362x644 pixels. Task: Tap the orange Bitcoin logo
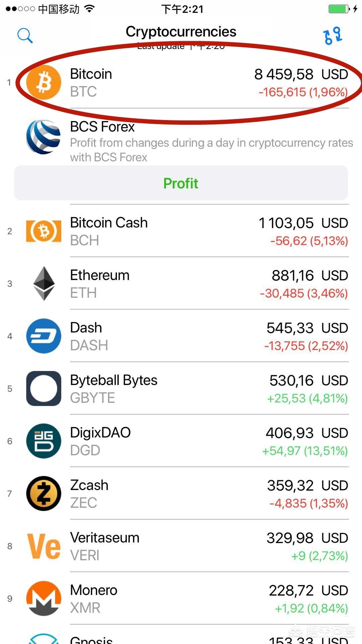click(44, 83)
